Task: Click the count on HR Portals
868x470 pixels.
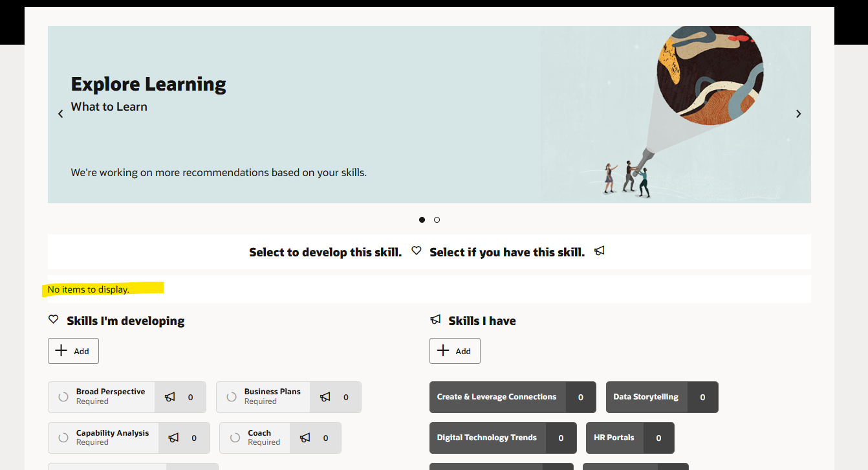Action: pyautogui.click(x=659, y=438)
